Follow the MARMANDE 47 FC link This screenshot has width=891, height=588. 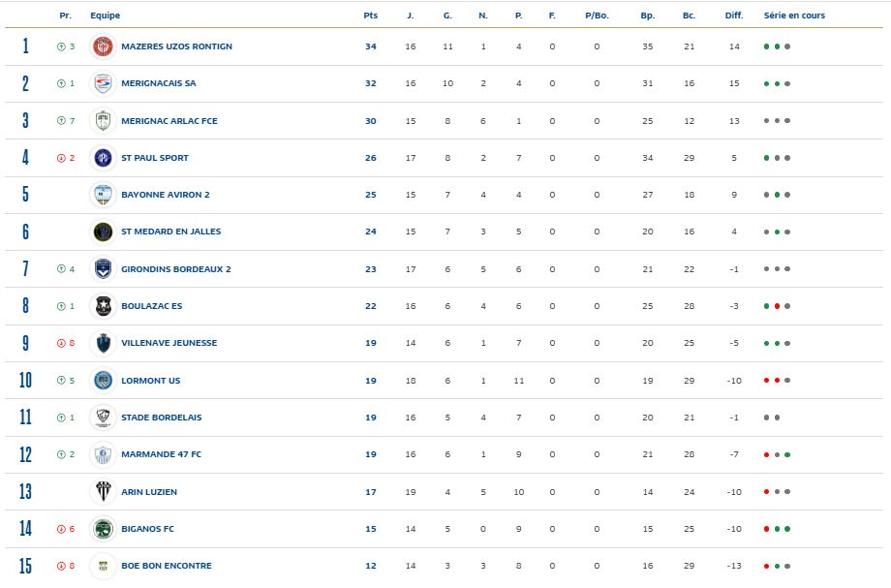pos(161,454)
